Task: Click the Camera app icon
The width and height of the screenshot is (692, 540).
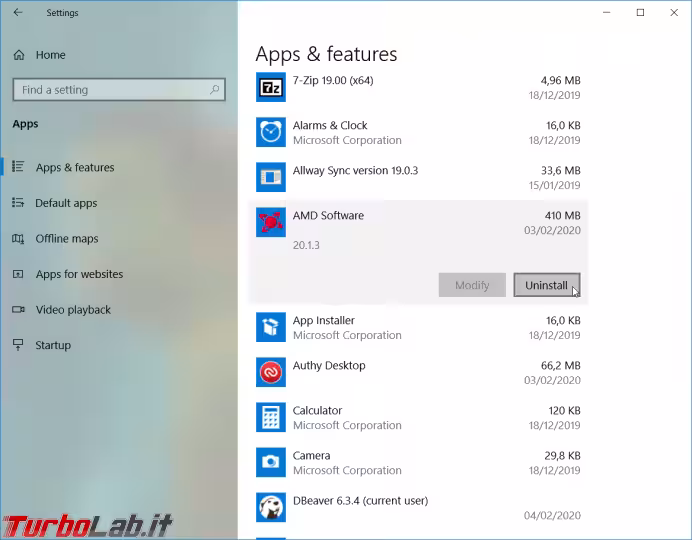Action: 271,462
